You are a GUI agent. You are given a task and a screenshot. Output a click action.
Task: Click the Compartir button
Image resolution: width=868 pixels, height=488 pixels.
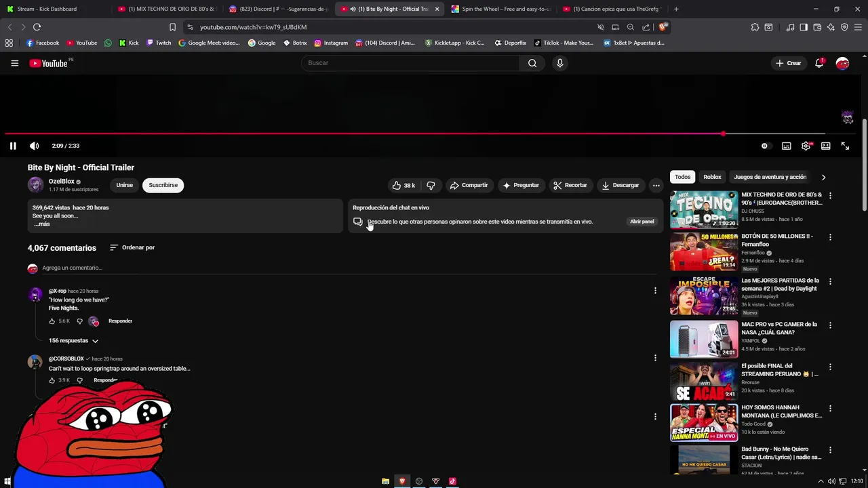(469, 185)
